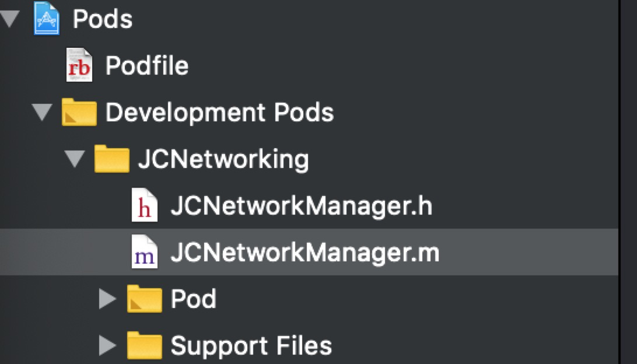
Task: Click the Pods Xcode project icon
Action: 46,18
